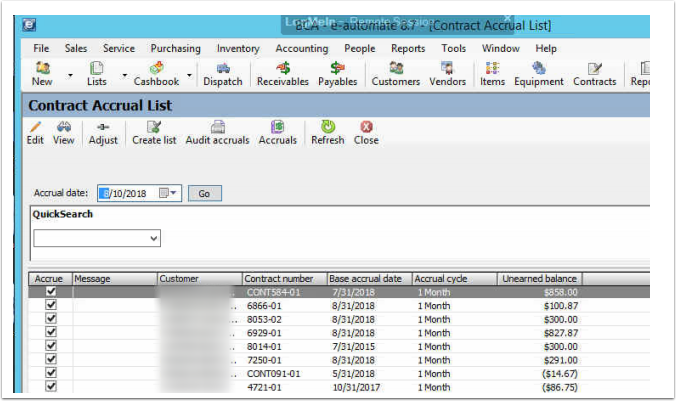
Task: Sort by Base accrual date header
Action: click(369, 279)
